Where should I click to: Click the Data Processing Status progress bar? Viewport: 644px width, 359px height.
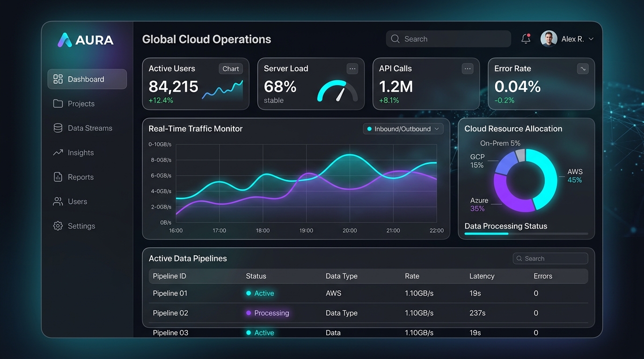coord(526,233)
